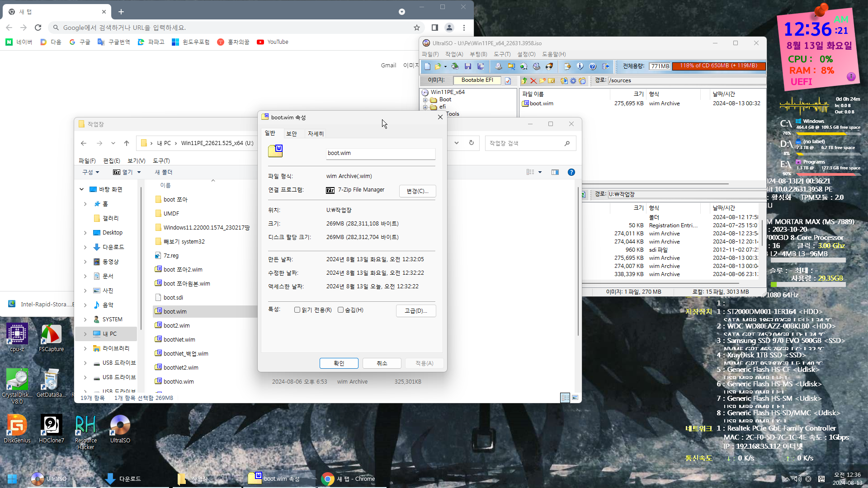Click the Chrome address bar
The width and height of the screenshot is (868, 488).
235,28
